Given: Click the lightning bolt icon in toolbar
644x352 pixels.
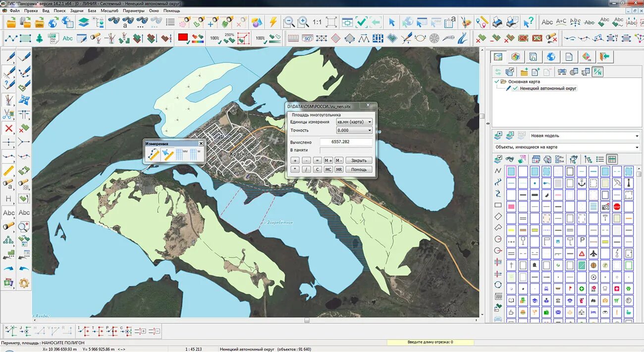Looking at the screenshot, I should [272, 22].
